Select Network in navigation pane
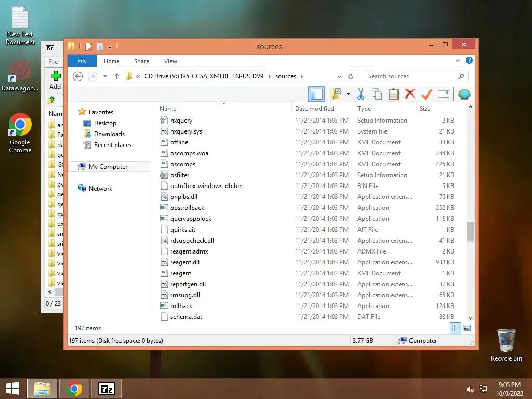This screenshot has width=532, height=399. [100, 188]
